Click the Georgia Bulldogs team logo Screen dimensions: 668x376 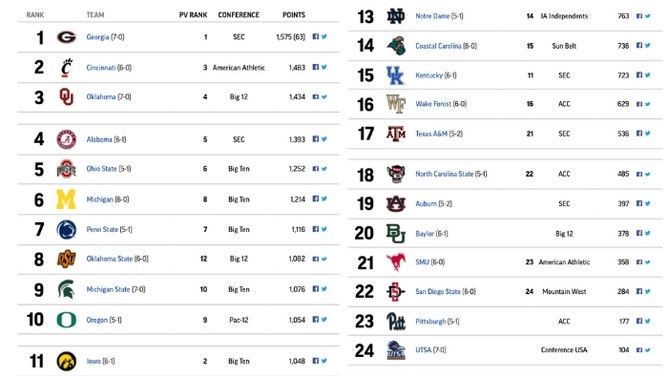point(66,37)
